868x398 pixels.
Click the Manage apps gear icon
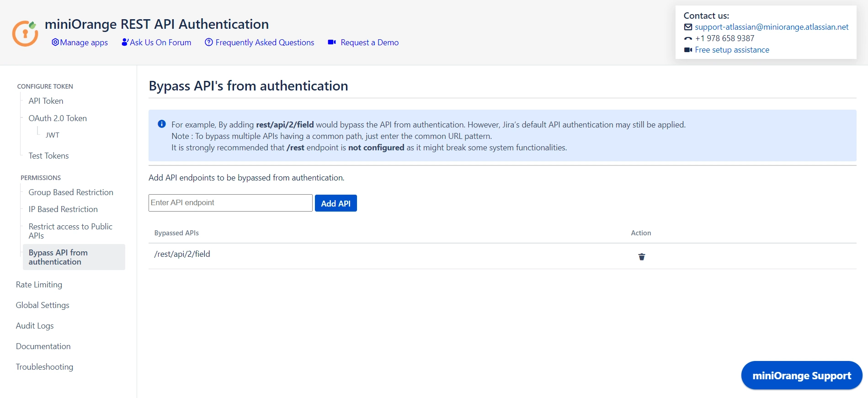tap(55, 42)
